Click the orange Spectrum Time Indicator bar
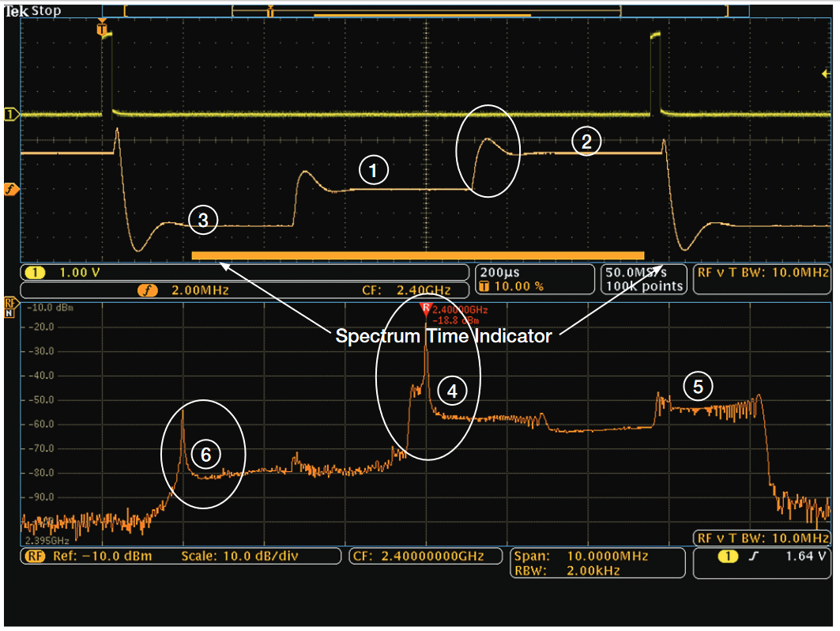 419,255
